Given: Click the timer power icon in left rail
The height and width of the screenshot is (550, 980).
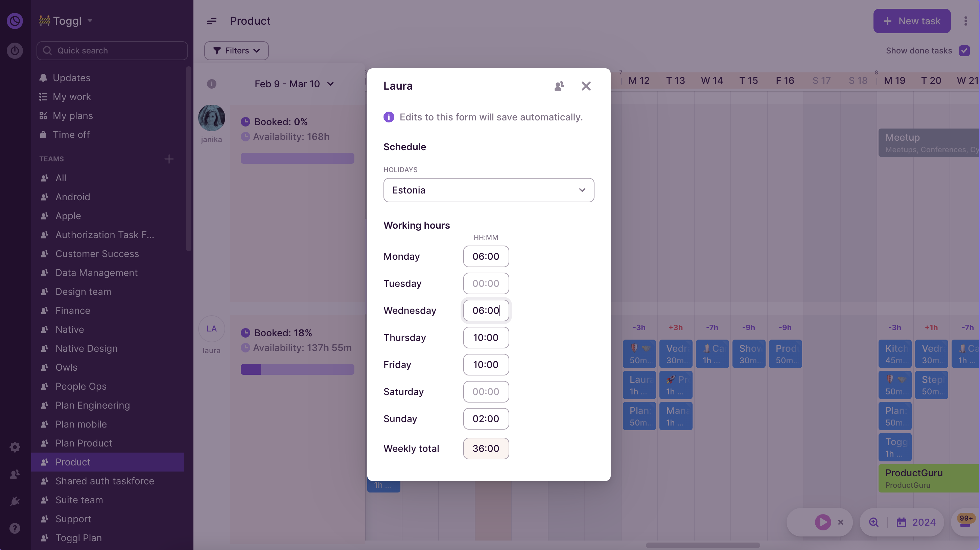Looking at the screenshot, I should pyautogui.click(x=15, y=51).
